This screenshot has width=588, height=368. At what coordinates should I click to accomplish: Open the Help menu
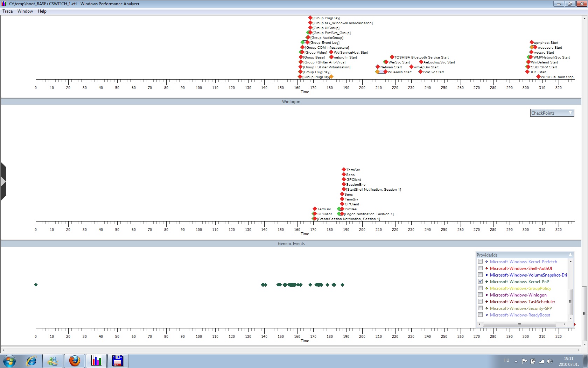(42, 11)
